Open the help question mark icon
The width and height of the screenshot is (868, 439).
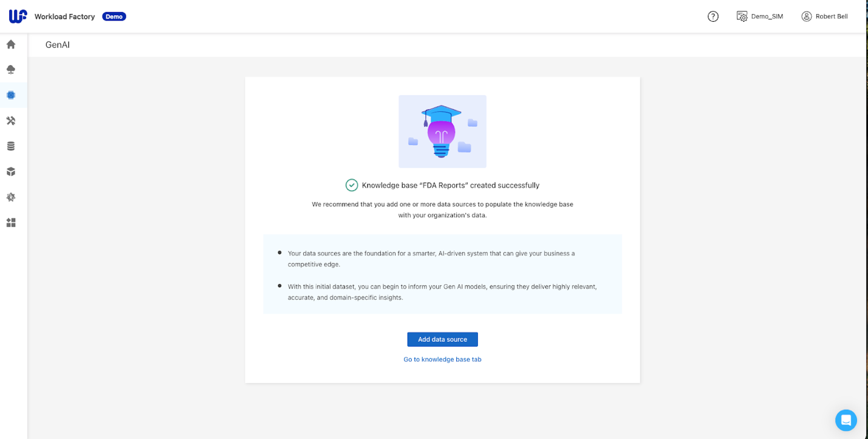(x=713, y=16)
